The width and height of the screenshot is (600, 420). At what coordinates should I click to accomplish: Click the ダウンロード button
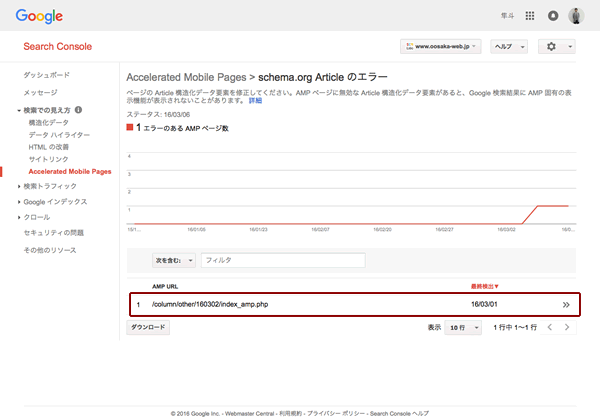tap(148, 327)
